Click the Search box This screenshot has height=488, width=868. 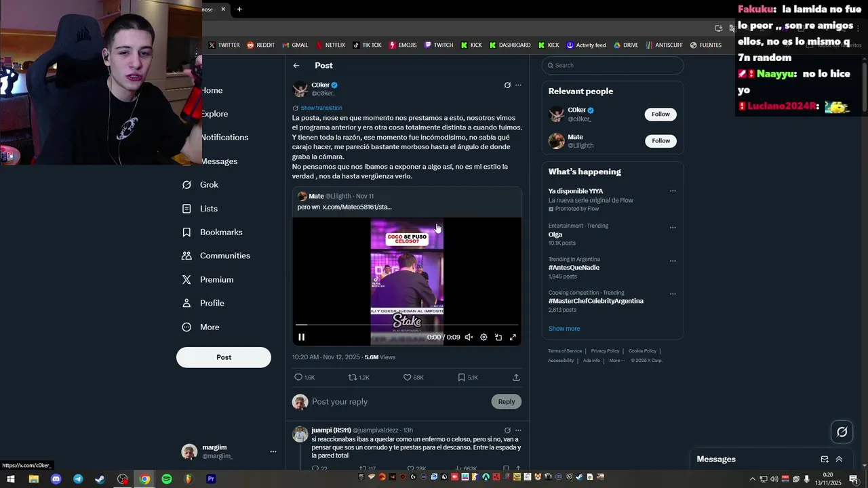click(612, 66)
